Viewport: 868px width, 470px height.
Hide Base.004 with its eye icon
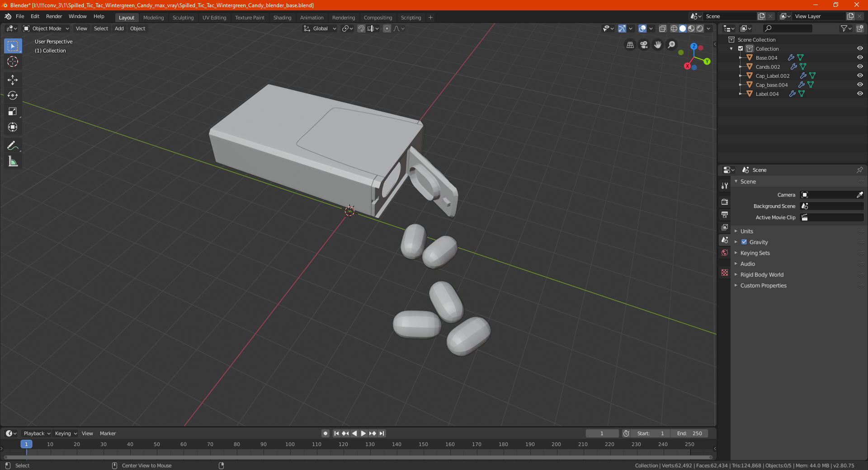pyautogui.click(x=860, y=58)
